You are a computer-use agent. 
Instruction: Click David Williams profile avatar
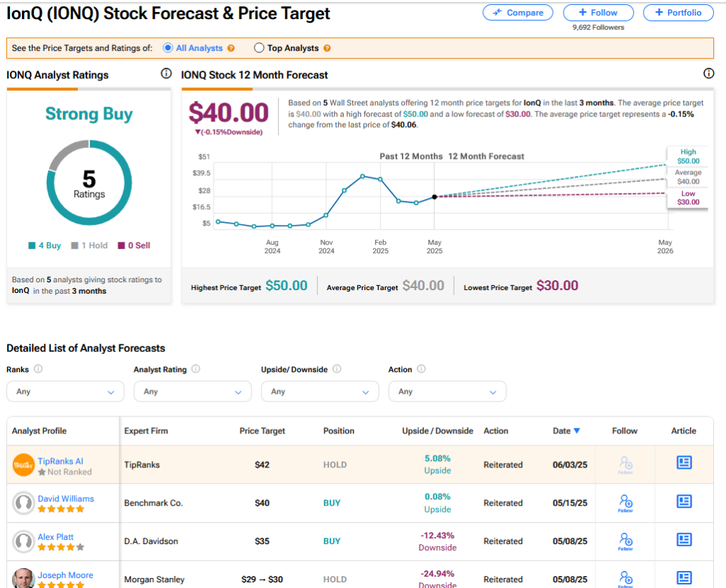point(23,503)
